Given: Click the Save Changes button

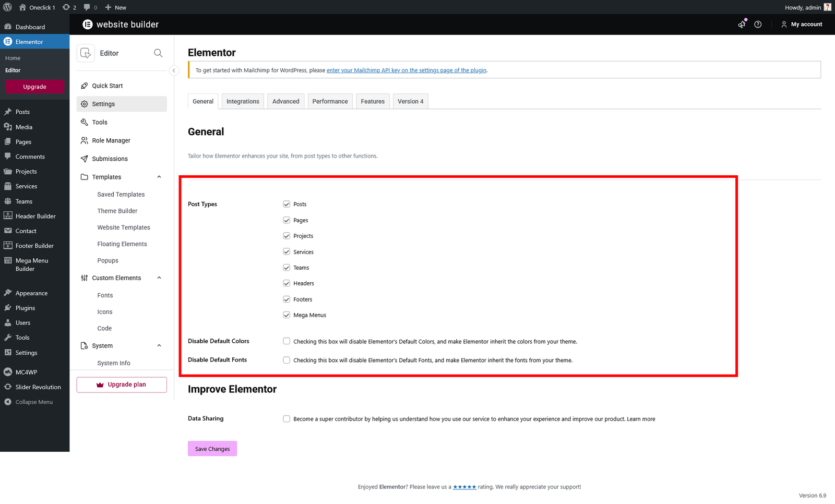Looking at the screenshot, I should [212, 449].
